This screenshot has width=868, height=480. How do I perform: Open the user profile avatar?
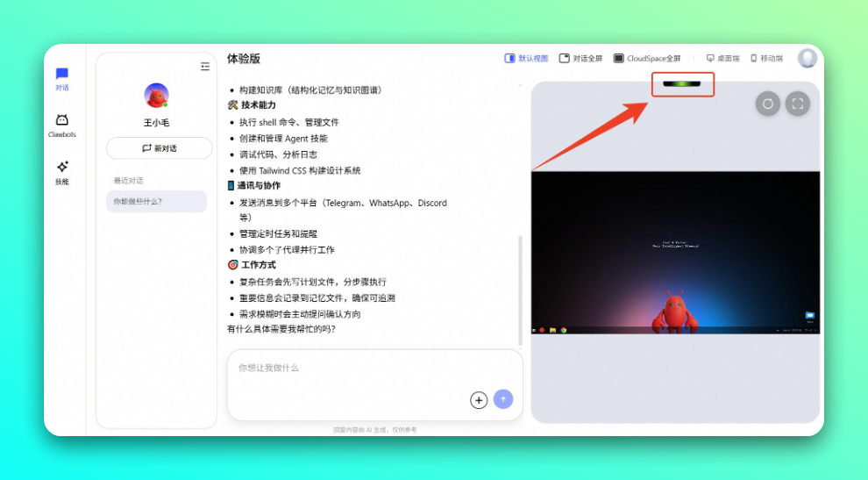pyautogui.click(x=808, y=58)
